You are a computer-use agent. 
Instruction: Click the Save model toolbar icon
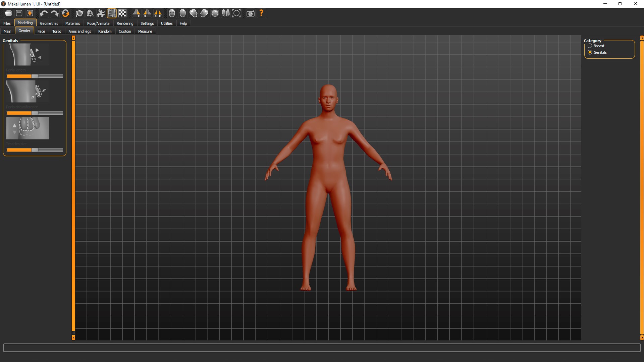pos(19,13)
